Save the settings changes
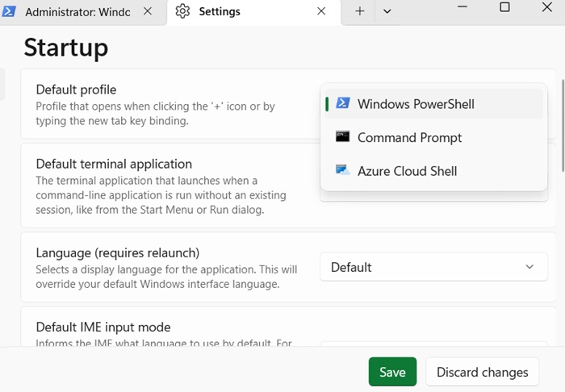565x392 pixels. 392,372
